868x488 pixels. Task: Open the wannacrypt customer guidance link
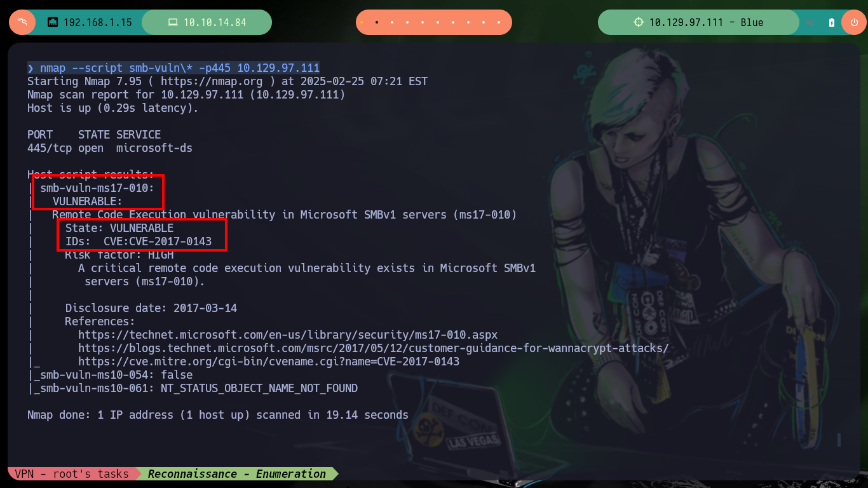[x=374, y=348]
